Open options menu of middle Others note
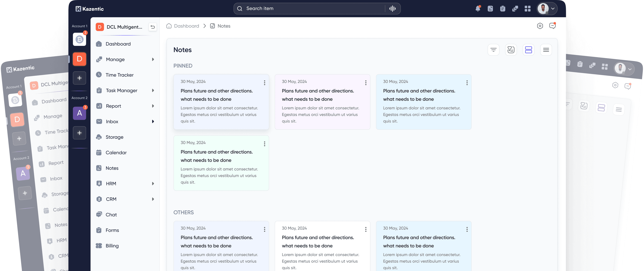The width and height of the screenshot is (644, 271). coord(366,229)
